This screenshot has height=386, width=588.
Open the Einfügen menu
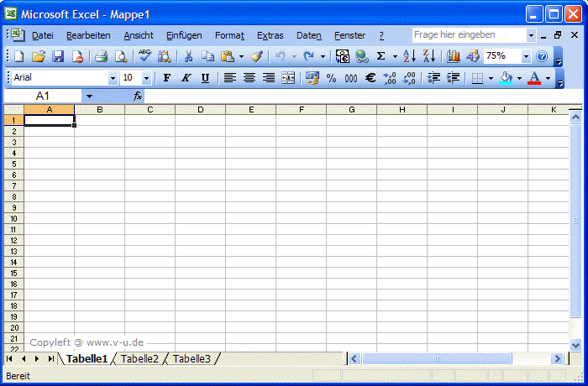[x=184, y=35]
